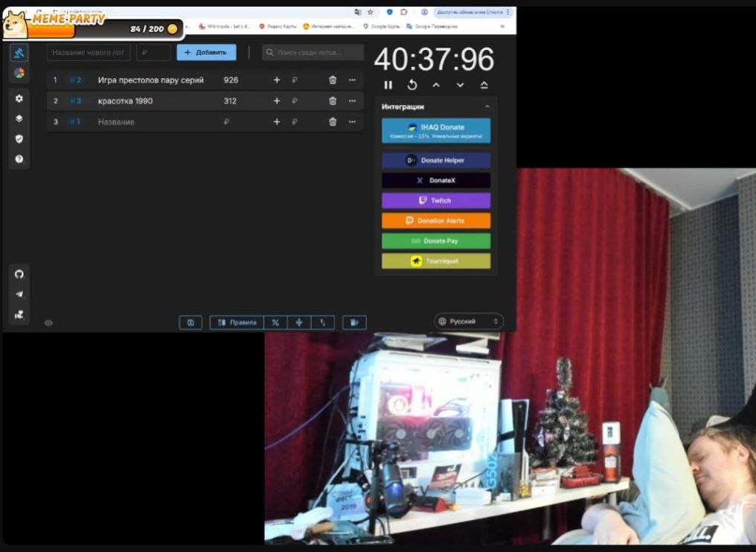Open the Русский language dropdown
Image resolution: width=756 pixels, height=552 pixels.
click(x=469, y=321)
